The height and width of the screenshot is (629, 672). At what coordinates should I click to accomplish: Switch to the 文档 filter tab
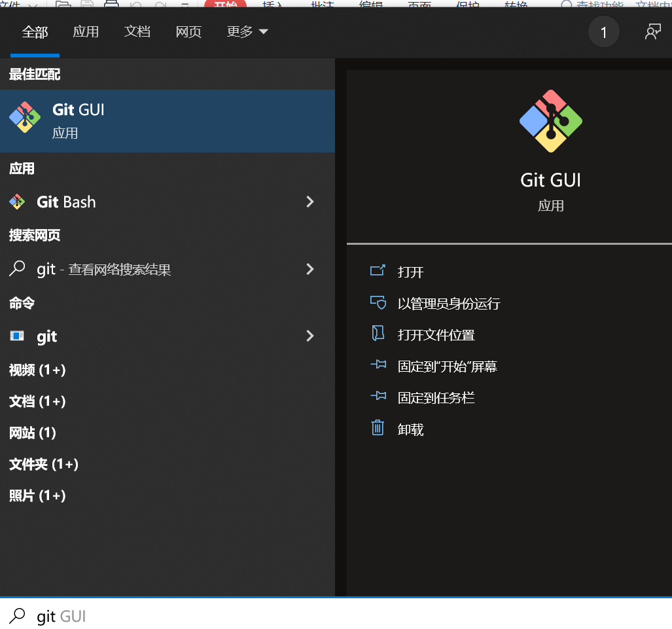click(137, 31)
